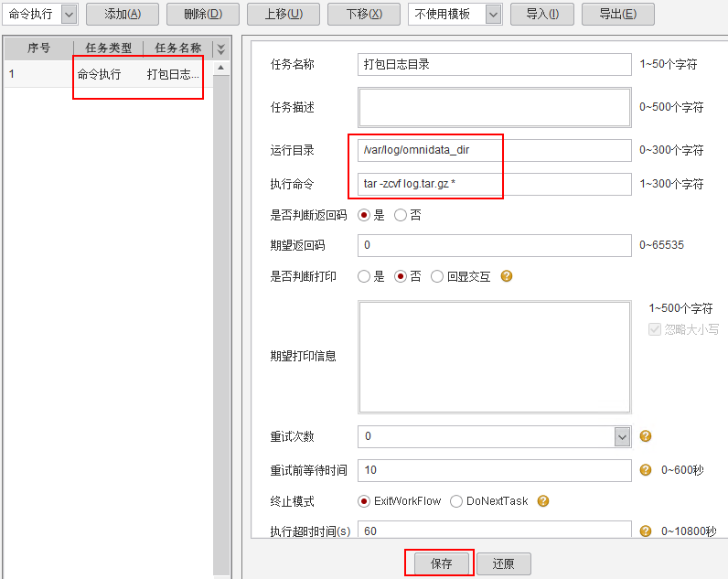This screenshot has width=728, height=579.
Task: Click 打包日志... name cell in task list
Action: tap(173, 74)
